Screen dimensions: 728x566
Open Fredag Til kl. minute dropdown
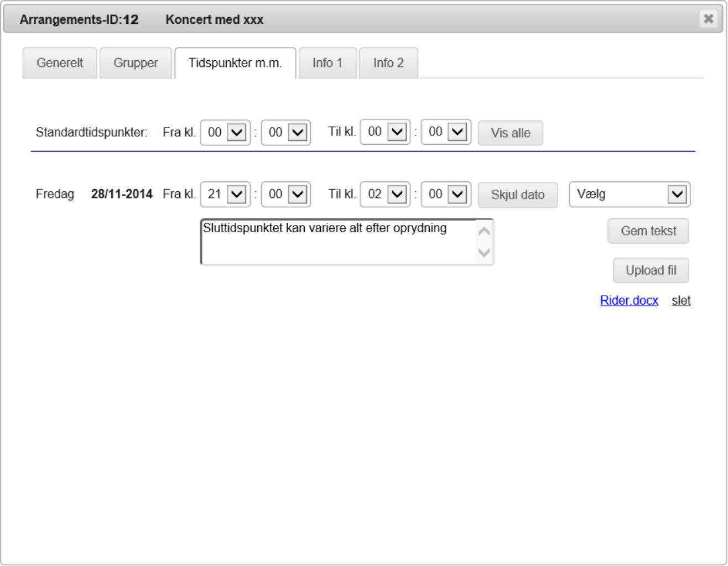(446, 195)
